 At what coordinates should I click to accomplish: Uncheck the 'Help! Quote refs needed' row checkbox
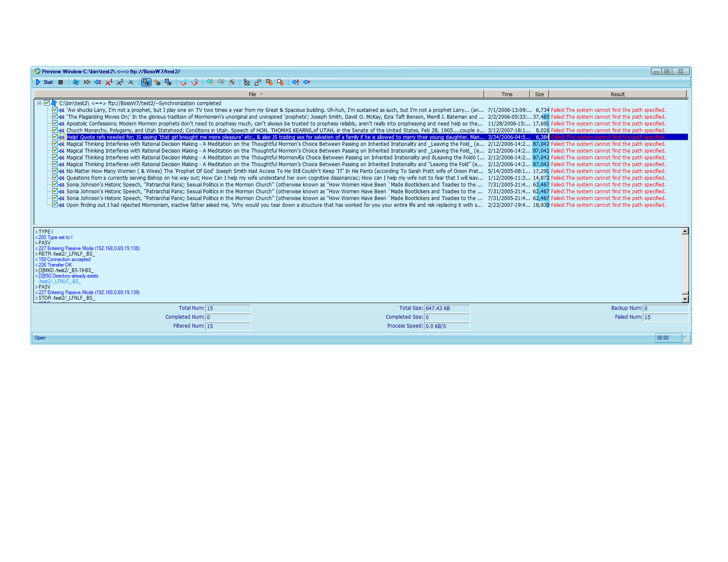point(55,137)
